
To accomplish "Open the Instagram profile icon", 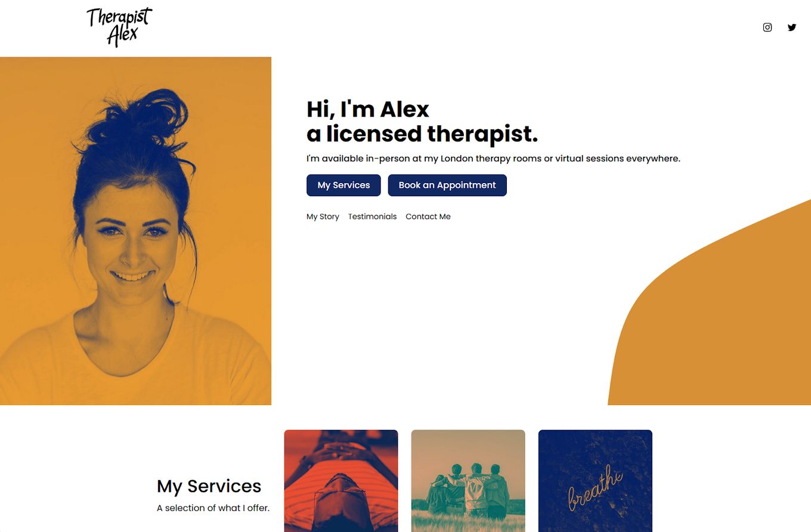I will (767, 27).
